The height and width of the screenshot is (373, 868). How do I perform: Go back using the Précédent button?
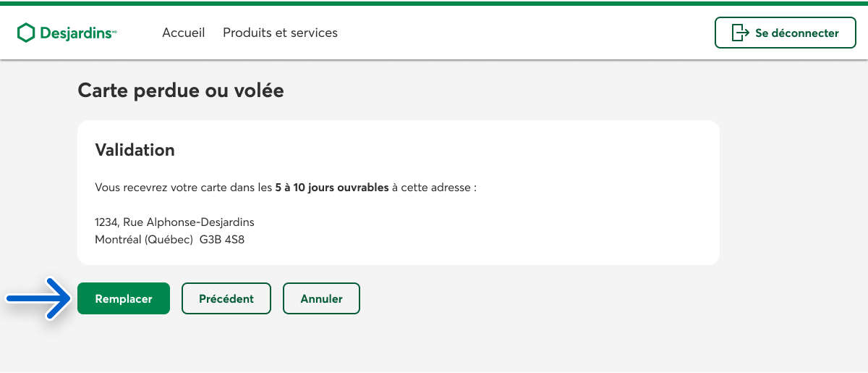226,298
